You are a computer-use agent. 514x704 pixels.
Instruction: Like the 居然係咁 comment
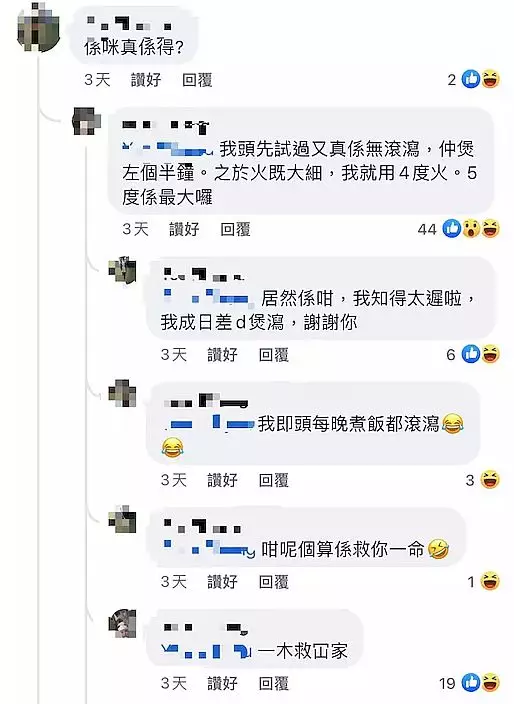coord(222,355)
